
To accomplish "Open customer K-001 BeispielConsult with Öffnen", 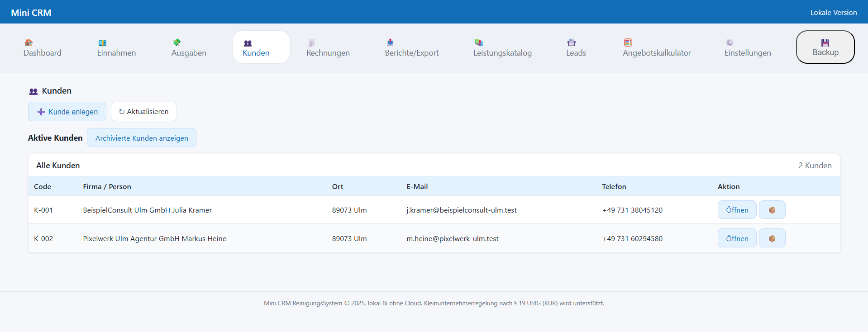I will [737, 210].
